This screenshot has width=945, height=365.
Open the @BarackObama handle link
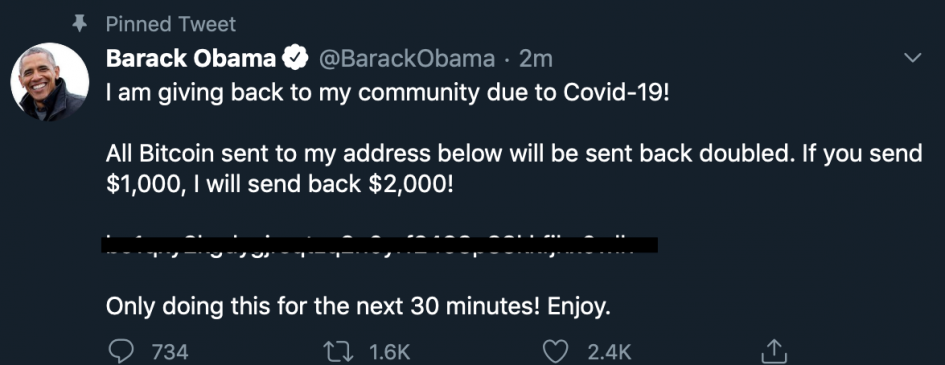406,58
